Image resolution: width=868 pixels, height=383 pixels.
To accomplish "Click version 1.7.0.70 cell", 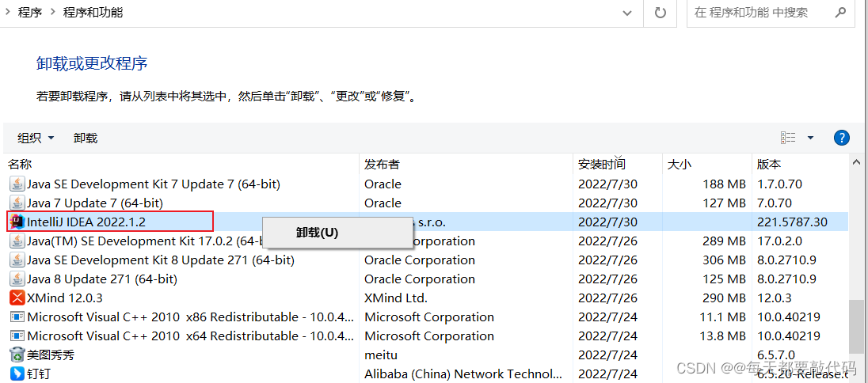I will [779, 184].
